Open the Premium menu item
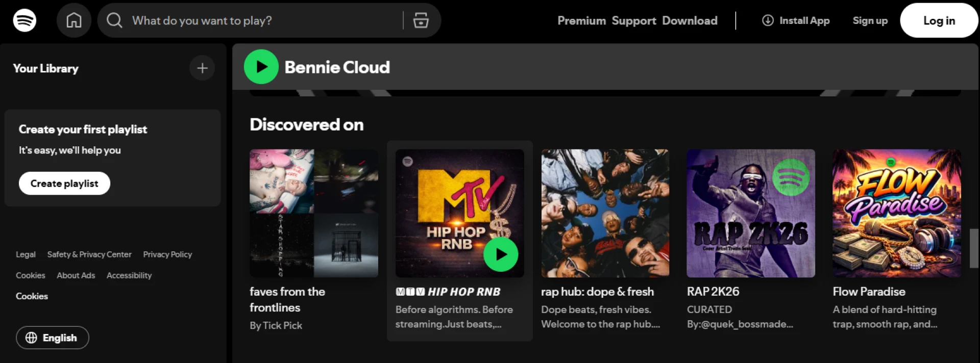The image size is (980, 363). tap(581, 20)
